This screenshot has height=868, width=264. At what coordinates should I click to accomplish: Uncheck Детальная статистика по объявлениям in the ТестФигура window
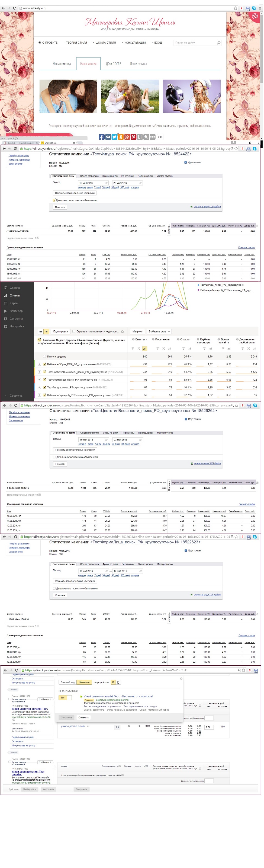54,200
